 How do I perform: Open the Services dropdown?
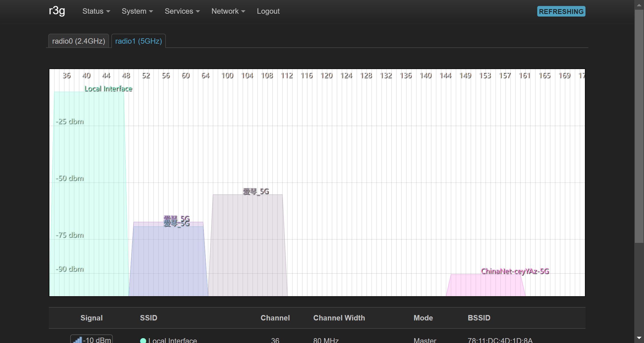pyautogui.click(x=182, y=11)
